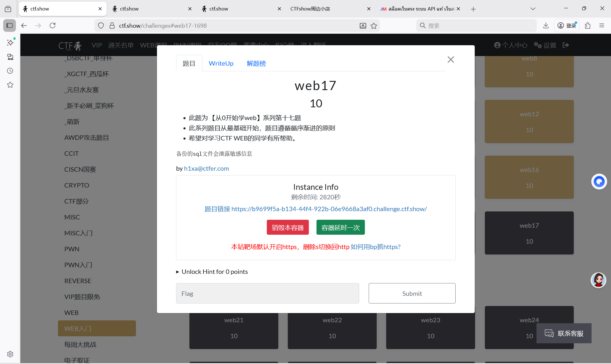Submit the flag
611x364 pixels.
(x=412, y=293)
